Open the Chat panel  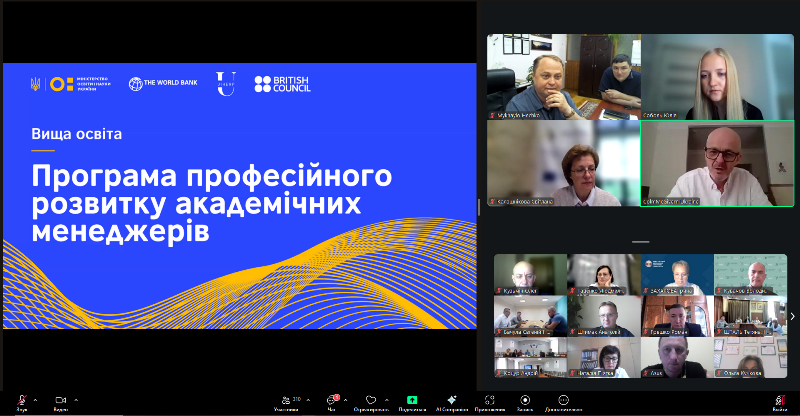pos(332,401)
